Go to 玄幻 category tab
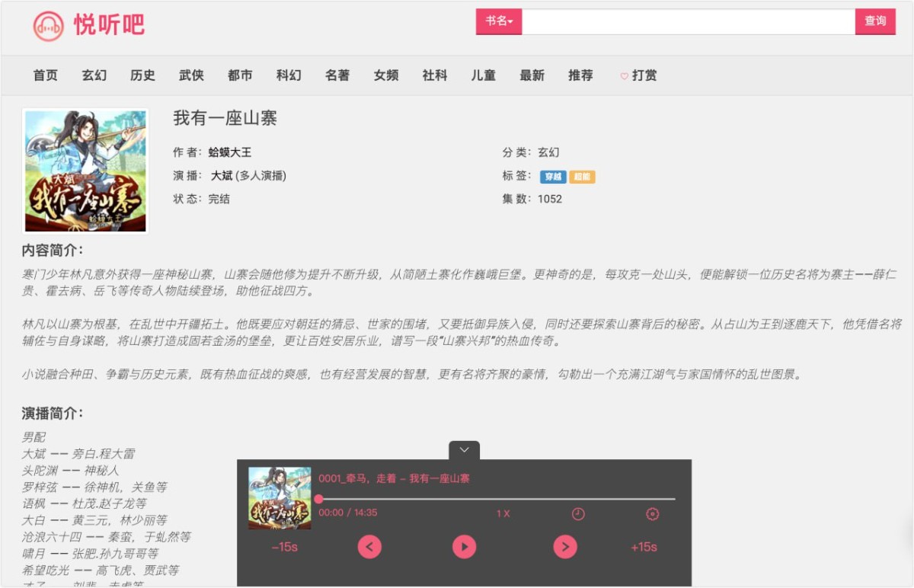The width and height of the screenshot is (914, 588). pyautogui.click(x=94, y=75)
